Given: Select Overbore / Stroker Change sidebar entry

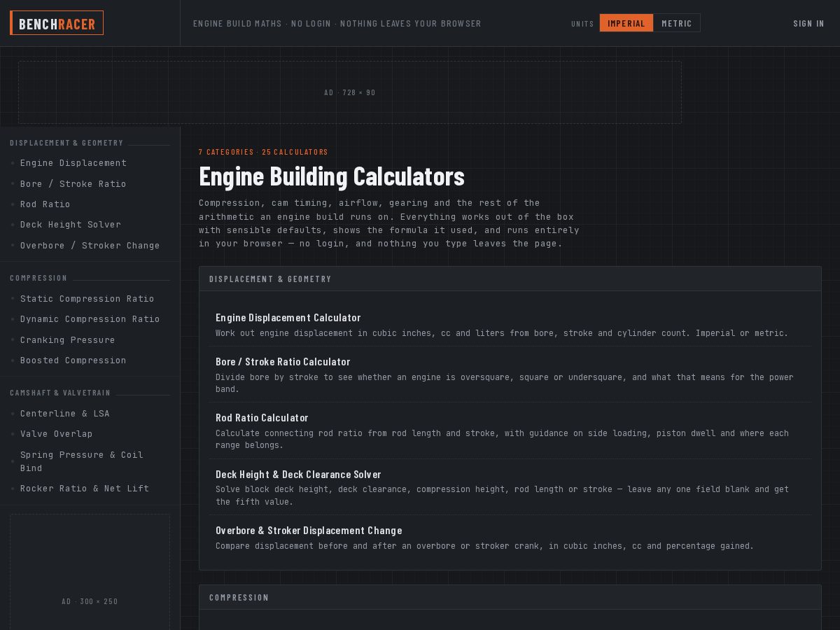Looking at the screenshot, I should [x=90, y=246].
